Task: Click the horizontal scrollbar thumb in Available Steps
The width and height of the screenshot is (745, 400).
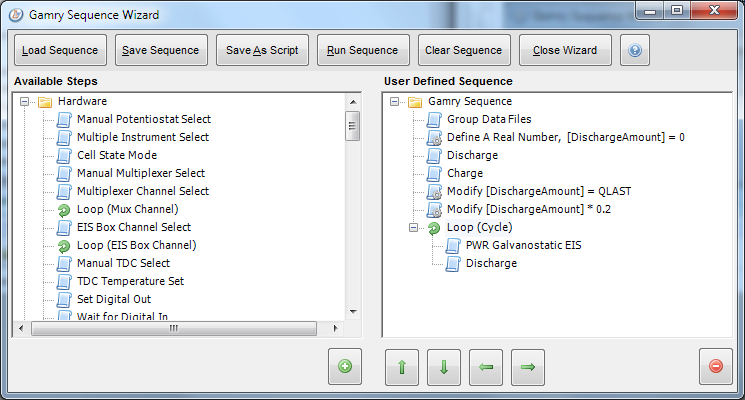Action: pyautogui.click(x=174, y=328)
